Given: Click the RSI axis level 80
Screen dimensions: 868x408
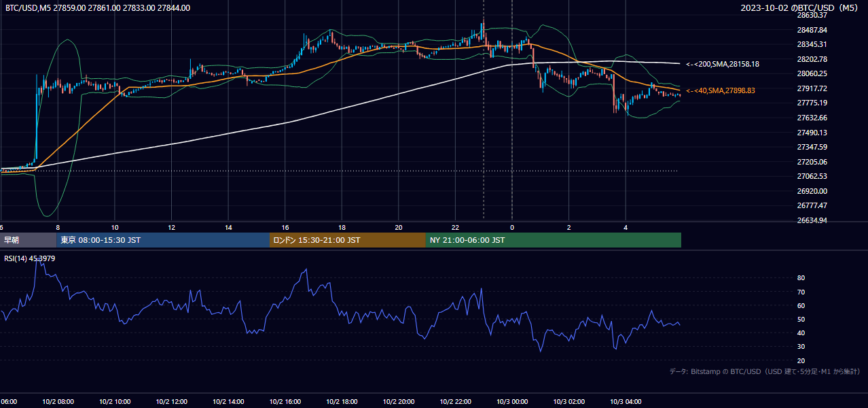Looking at the screenshot, I should (801, 278).
